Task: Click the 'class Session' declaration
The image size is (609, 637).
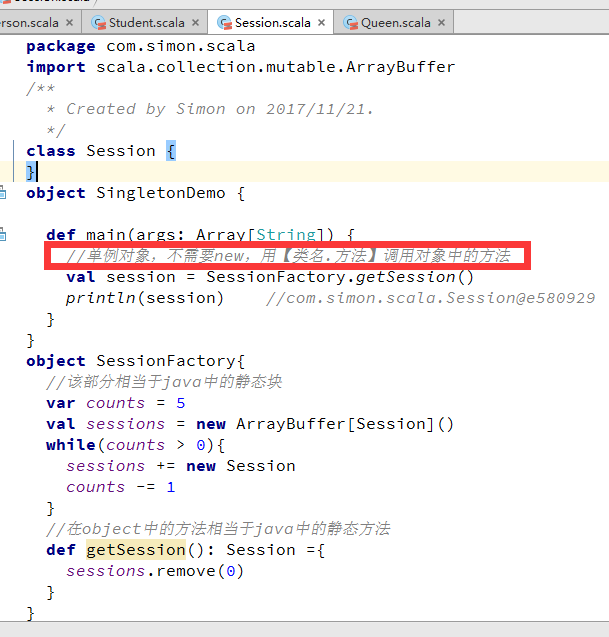Action: tap(91, 151)
